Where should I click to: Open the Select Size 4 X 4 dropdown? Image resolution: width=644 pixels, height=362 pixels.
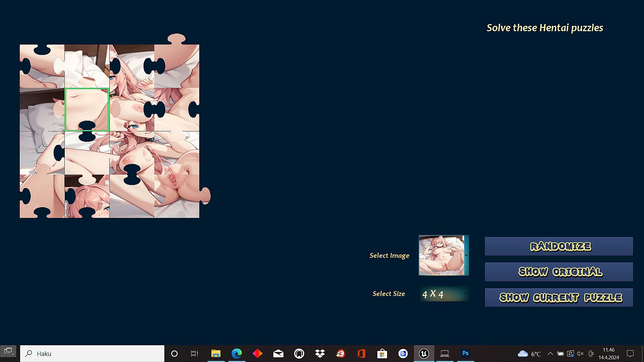[444, 294]
